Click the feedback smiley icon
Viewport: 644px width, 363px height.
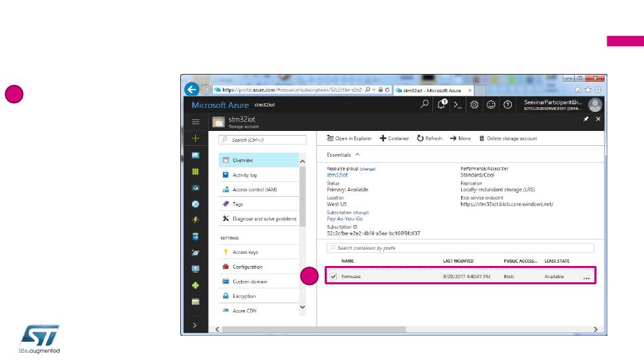click(x=491, y=105)
